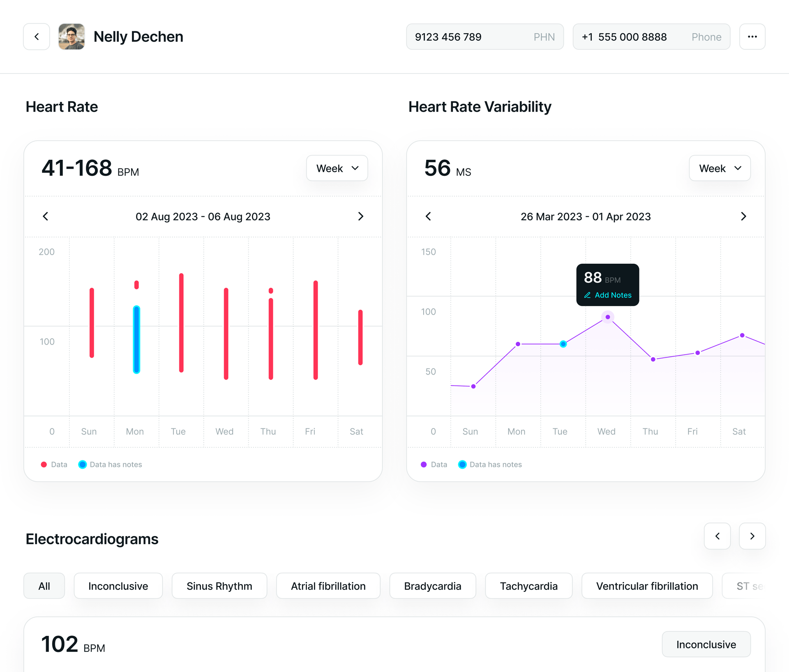Click Add Notes in the 88 BPM tooltip

[x=612, y=295]
